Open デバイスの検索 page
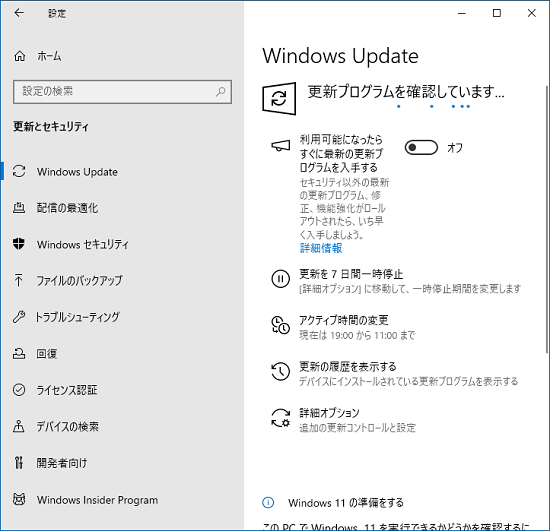Viewport: 550px width, 531px height. pos(68,426)
